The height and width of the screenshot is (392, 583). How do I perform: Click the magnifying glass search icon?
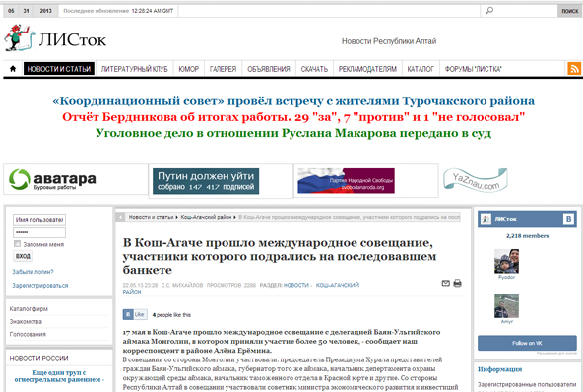[489, 11]
